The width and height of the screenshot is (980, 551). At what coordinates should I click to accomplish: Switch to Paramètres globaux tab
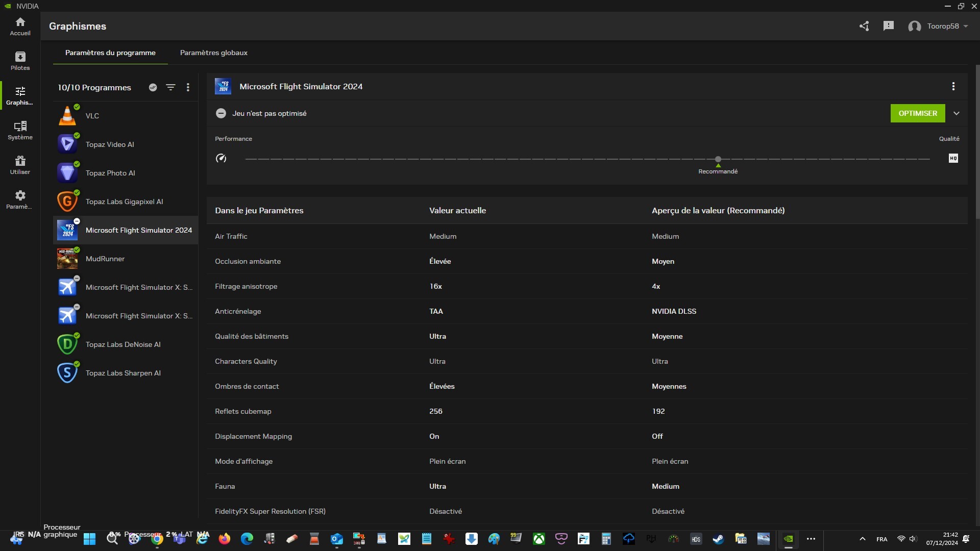(214, 53)
